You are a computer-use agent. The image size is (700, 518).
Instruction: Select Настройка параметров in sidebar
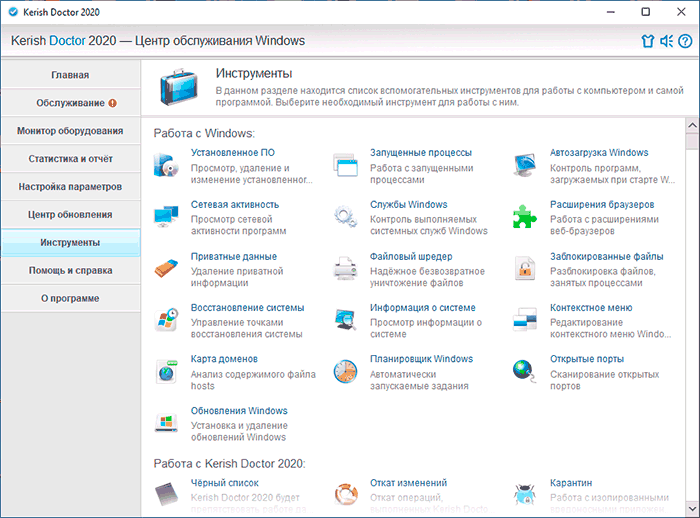71,187
